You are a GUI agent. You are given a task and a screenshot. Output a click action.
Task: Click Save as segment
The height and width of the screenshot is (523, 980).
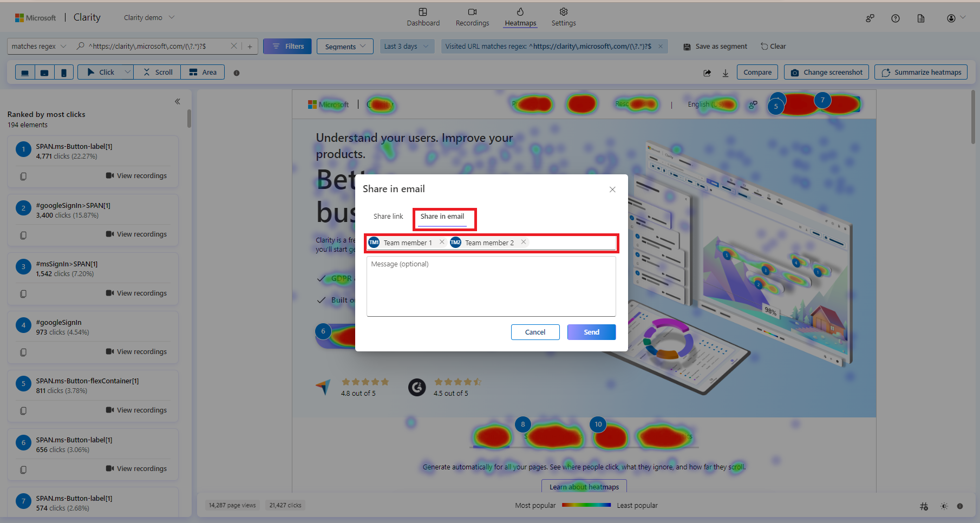tap(715, 47)
